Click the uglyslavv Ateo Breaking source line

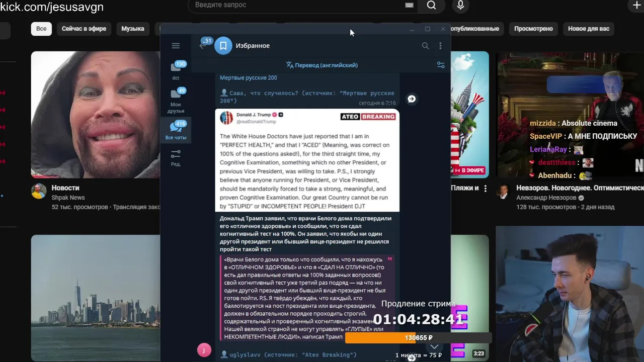click(288, 354)
